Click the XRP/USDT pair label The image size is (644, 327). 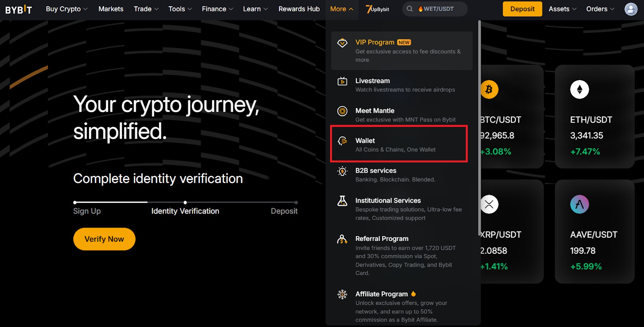501,235
